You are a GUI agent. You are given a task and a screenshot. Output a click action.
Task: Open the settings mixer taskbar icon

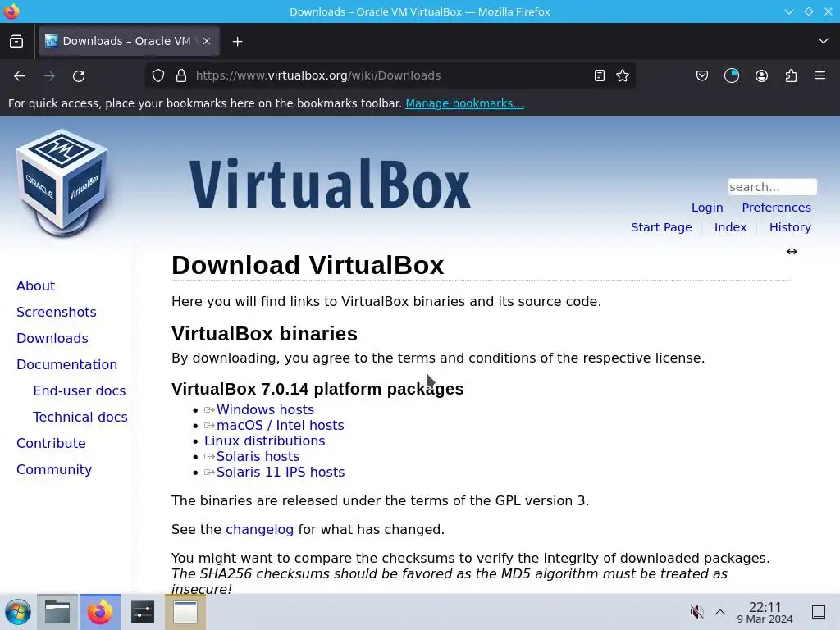[x=143, y=612]
